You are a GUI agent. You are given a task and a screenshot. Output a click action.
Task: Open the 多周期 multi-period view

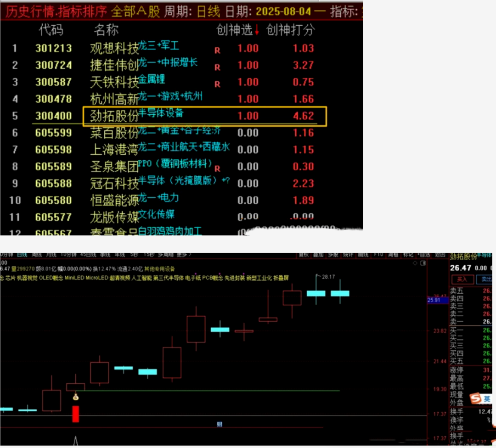pyautogui.click(x=165, y=254)
